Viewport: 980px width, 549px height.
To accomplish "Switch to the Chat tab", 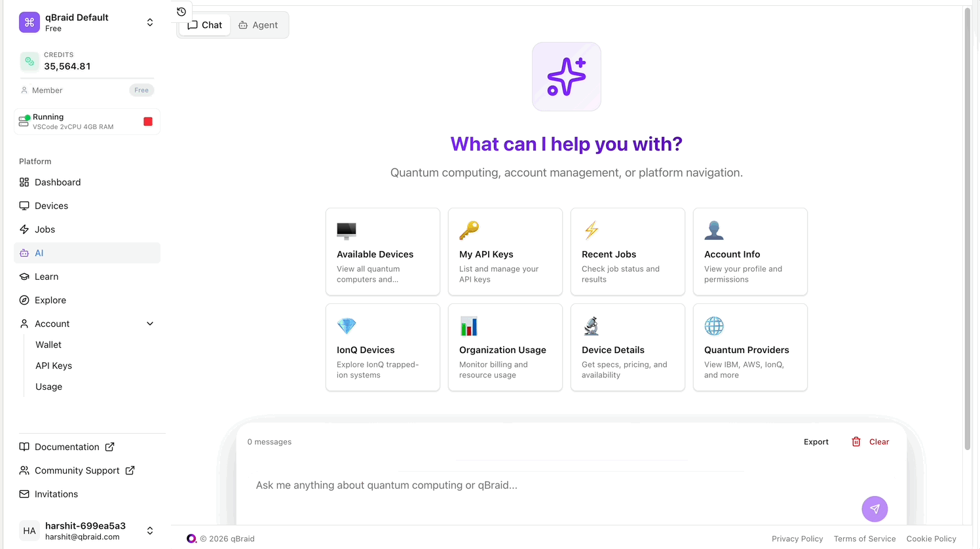I will pos(205,25).
